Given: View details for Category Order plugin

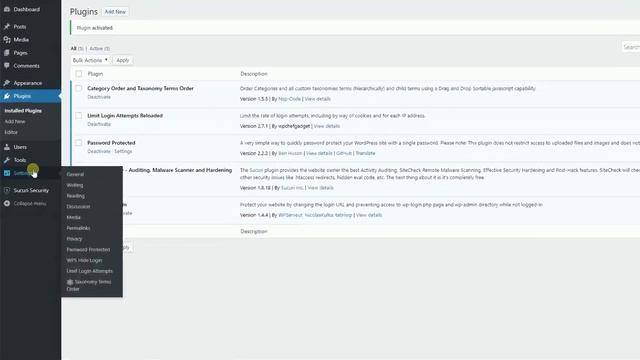Looking at the screenshot, I should pyautogui.click(x=318, y=99).
